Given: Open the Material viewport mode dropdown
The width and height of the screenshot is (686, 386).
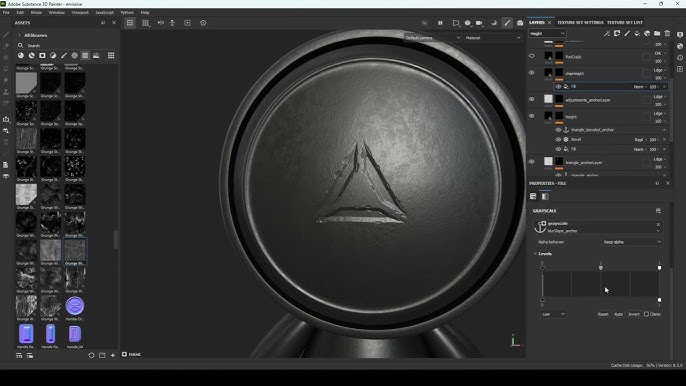Looking at the screenshot, I should (x=493, y=38).
